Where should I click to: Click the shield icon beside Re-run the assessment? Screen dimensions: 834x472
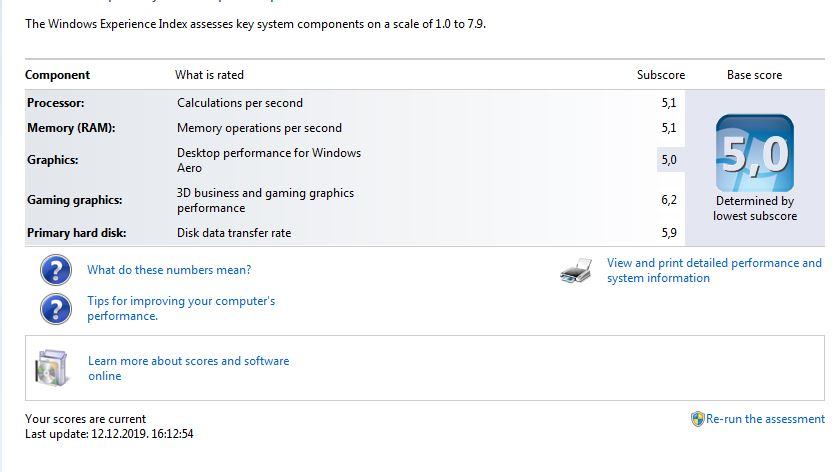(x=697, y=419)
